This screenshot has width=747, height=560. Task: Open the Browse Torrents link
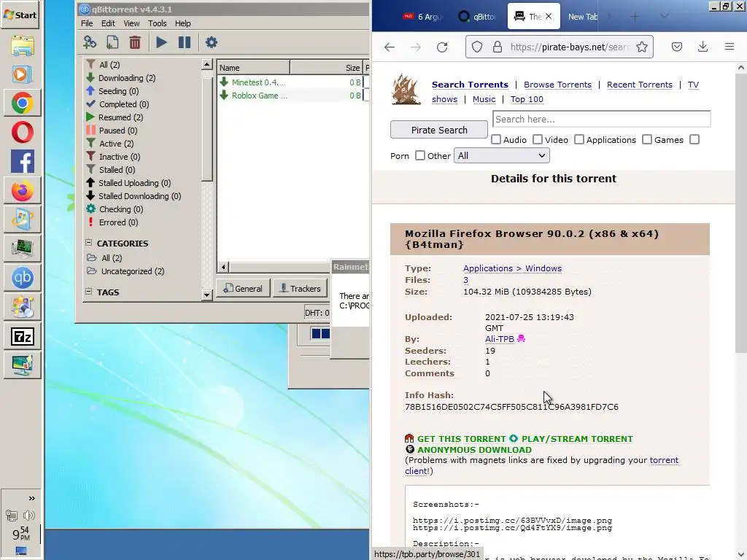[x=557, y=85]
